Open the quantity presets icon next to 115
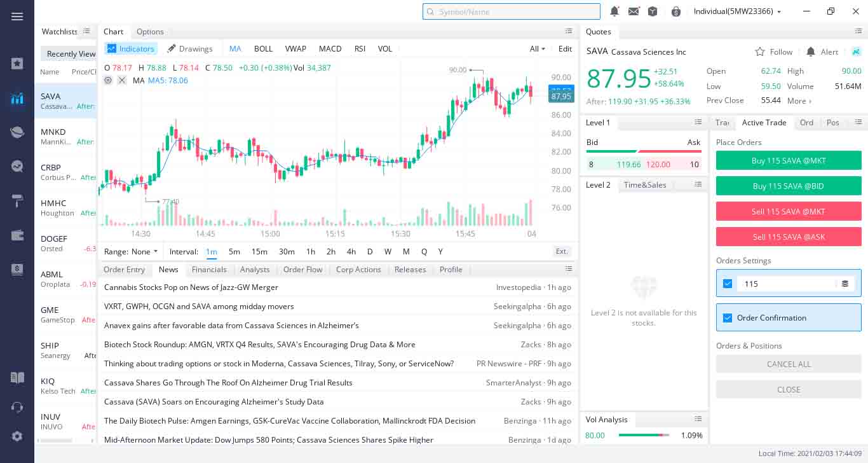The width and height of the screenshot is (868, 463). (x=845, y=284)
